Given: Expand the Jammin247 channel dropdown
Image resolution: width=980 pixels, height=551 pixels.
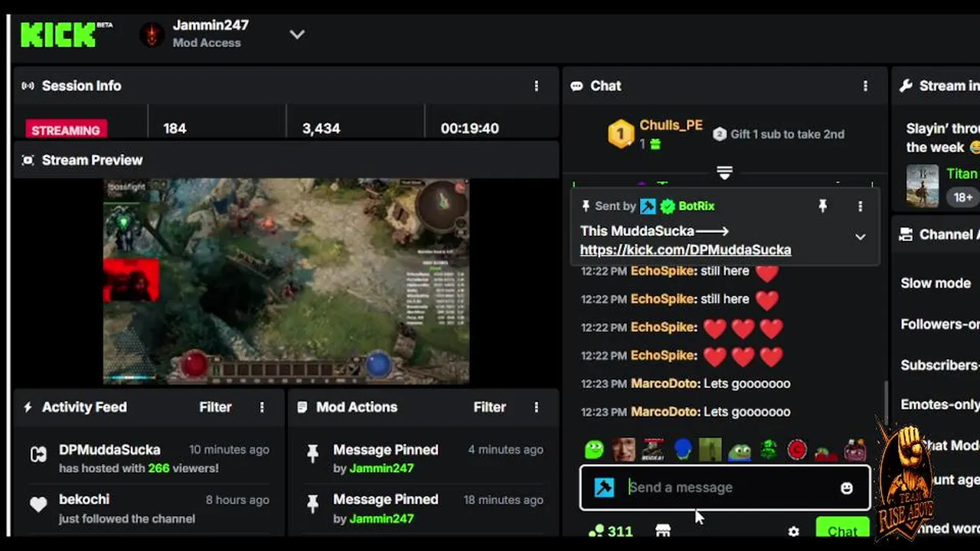Looking at the screenshot, I should 297,34.
